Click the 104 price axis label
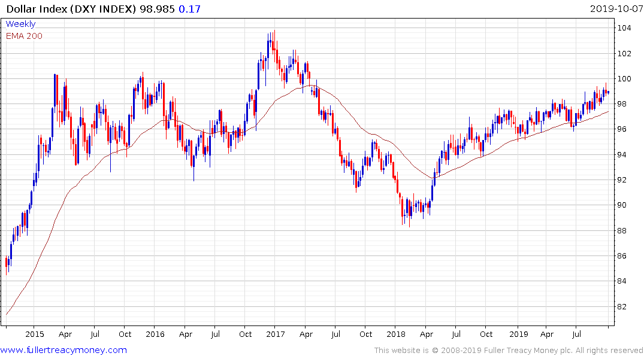644x359 pixels. tap(624, 28)
